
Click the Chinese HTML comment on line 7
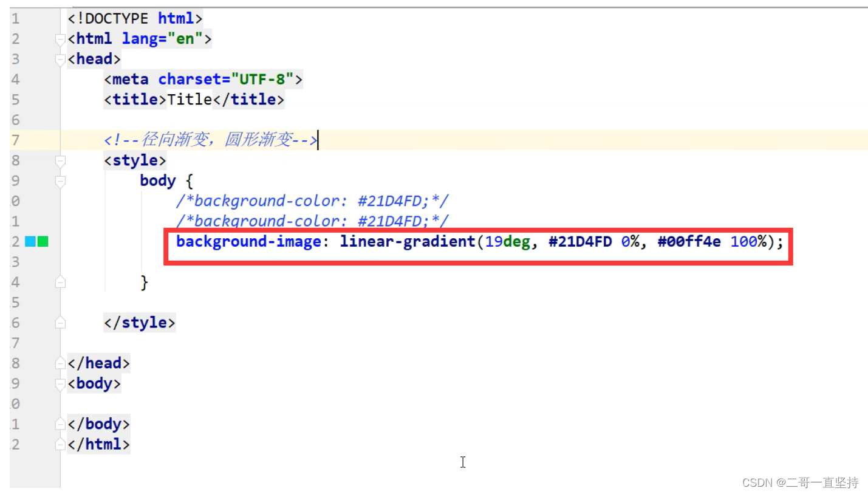point(211,140)
